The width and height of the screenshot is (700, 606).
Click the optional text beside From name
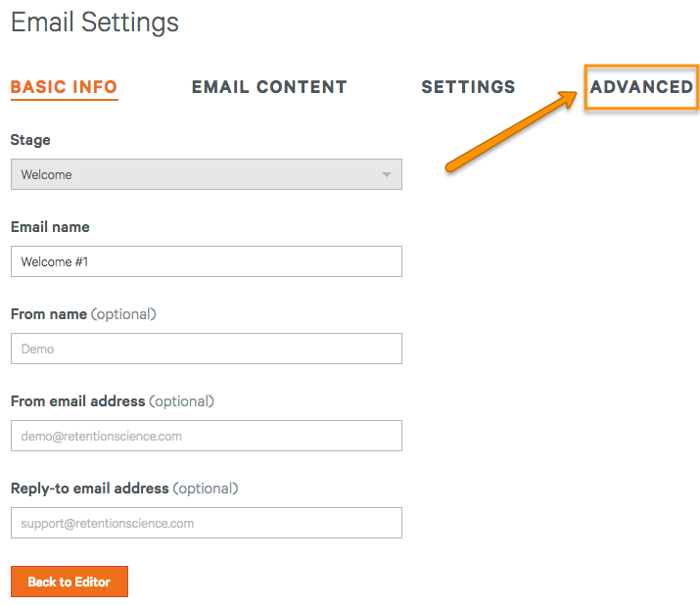(123, 314)
